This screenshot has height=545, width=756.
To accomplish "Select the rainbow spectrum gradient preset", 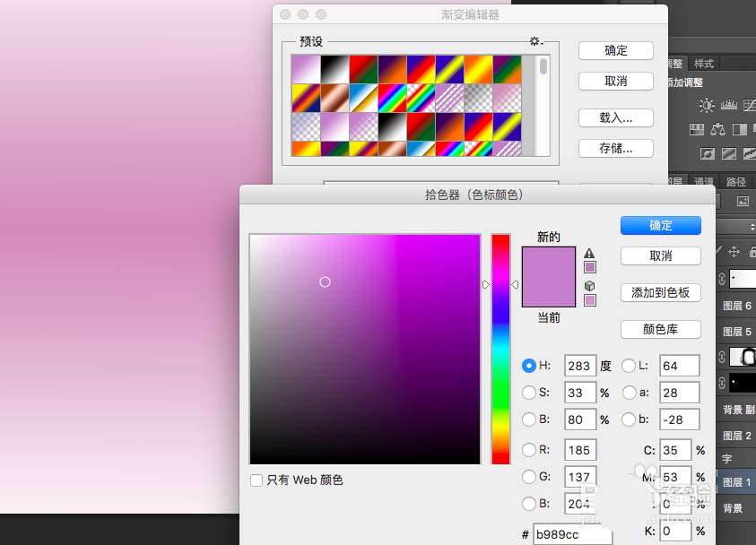I will (x=393, y=99).
